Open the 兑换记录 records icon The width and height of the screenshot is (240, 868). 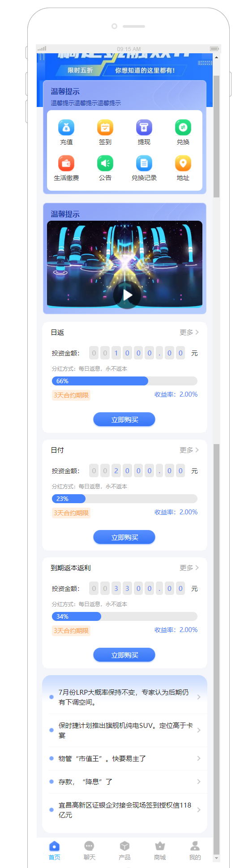(144, 163)
